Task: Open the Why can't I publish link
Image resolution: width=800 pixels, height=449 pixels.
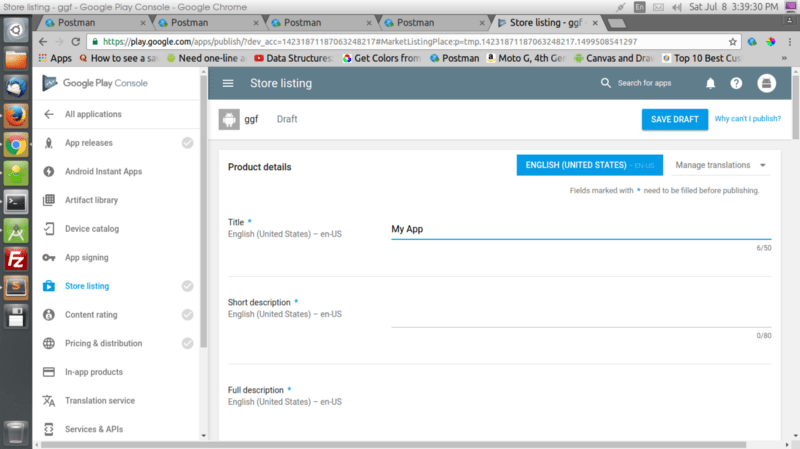Action: (x=747, y=119)
